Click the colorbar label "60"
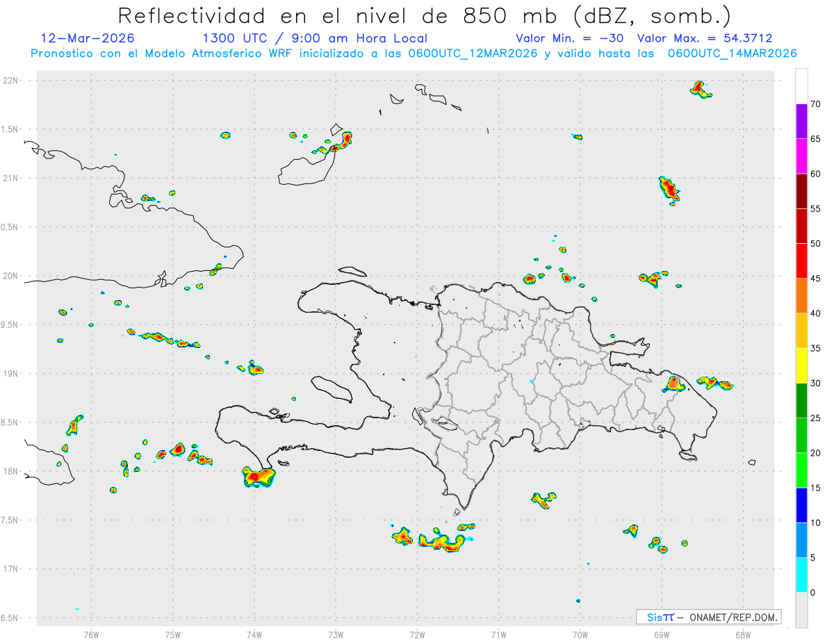This screenshot has width=834, height=644. (x=815, y=174)
